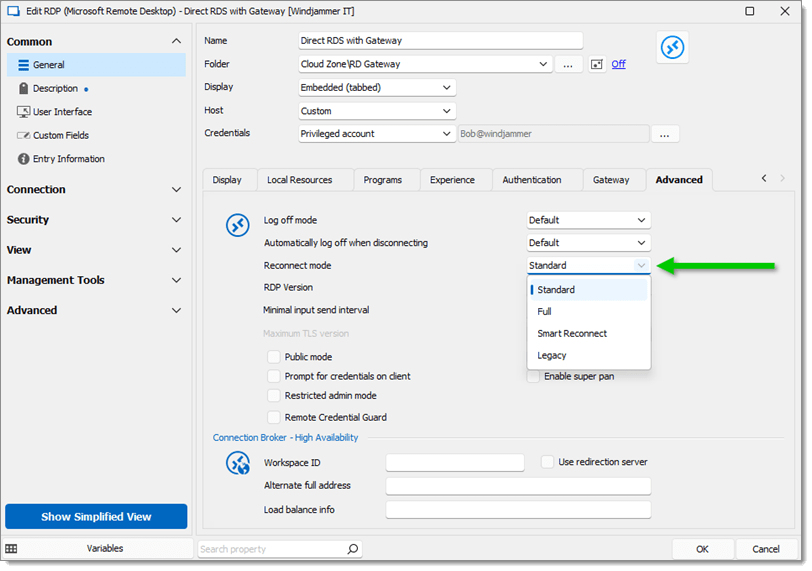Click the browse ellipsis button next to Folder

(x=568, y=64)
